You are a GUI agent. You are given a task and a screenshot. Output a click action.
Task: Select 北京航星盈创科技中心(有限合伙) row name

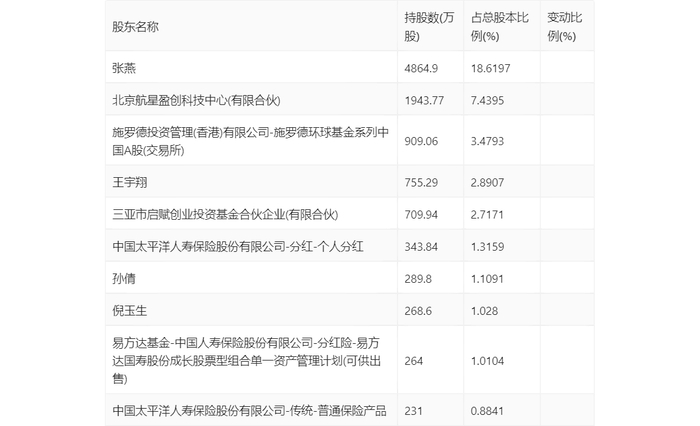[x=196, y=100]
